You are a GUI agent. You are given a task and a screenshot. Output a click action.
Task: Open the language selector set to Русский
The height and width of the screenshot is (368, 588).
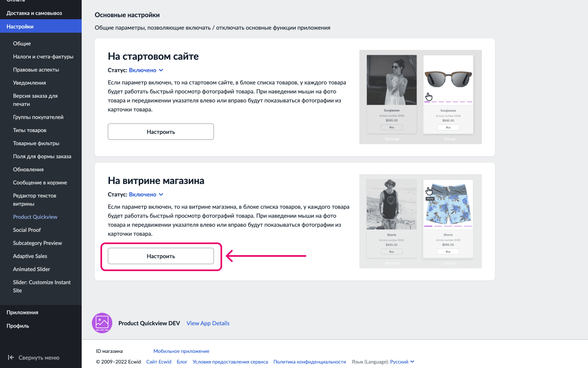(x=402, y=362)
